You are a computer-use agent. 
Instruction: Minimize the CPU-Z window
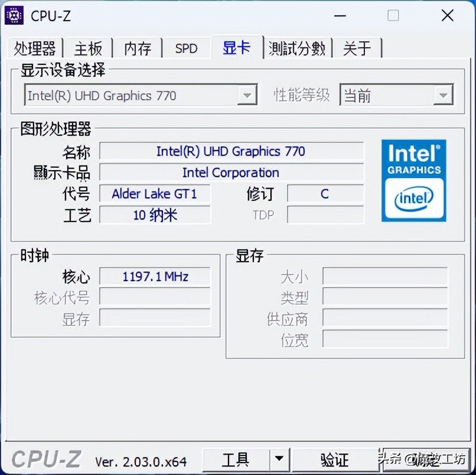pyautogui.click(x=340, y=15)
